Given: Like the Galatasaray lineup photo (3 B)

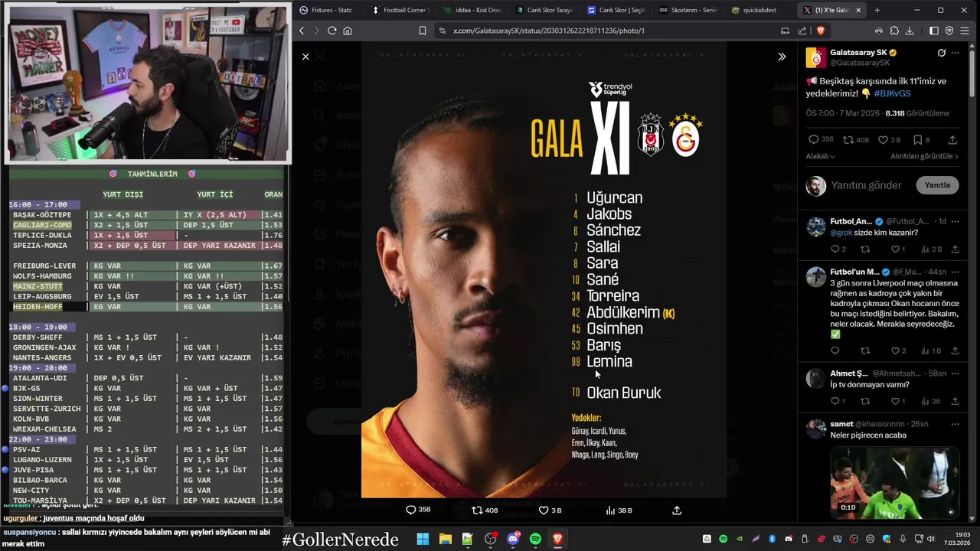Looking at the screenshot, I should (550, 510).
